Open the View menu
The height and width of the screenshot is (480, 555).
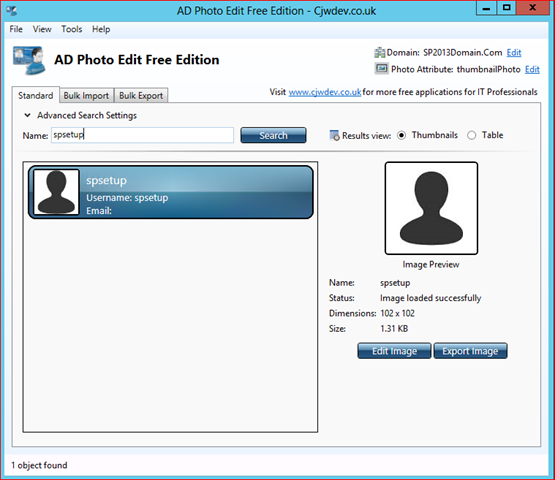[42, 29]
